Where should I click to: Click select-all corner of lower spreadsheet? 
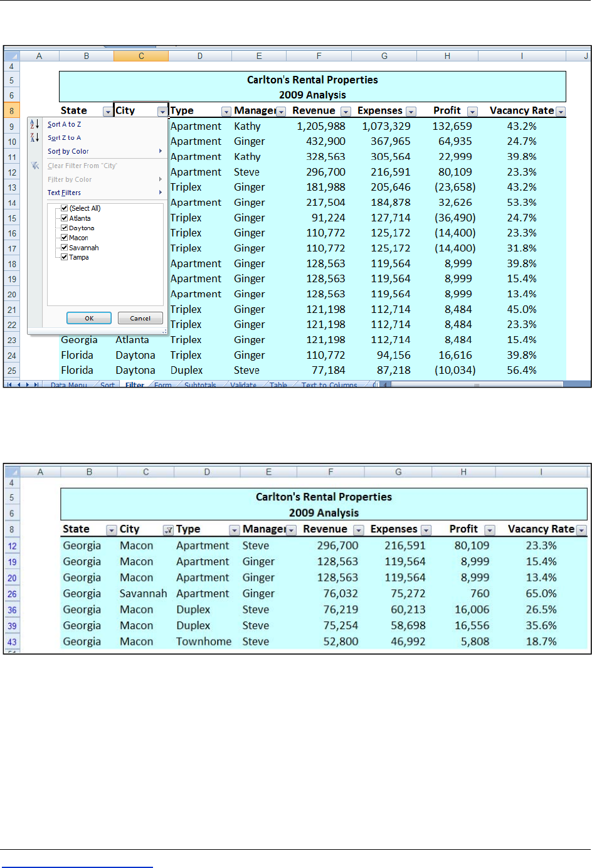(13, 472)
